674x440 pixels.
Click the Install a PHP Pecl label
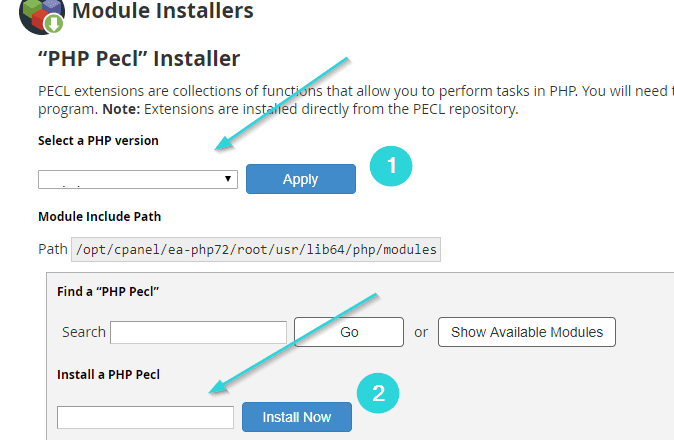coord(108,374)
